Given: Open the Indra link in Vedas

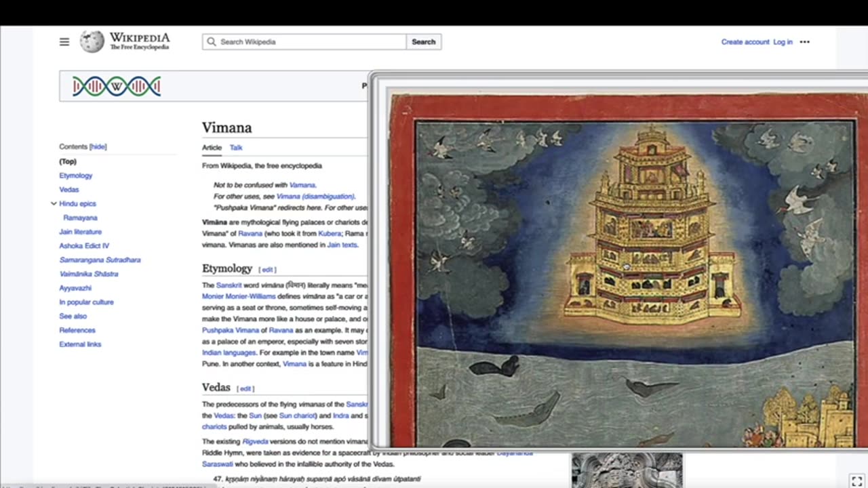Looking at the screenshot, I should click(x=341, y=415).
